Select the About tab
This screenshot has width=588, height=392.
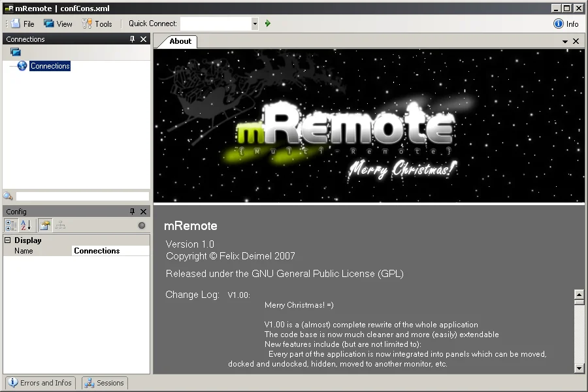[x=180, y=41]
